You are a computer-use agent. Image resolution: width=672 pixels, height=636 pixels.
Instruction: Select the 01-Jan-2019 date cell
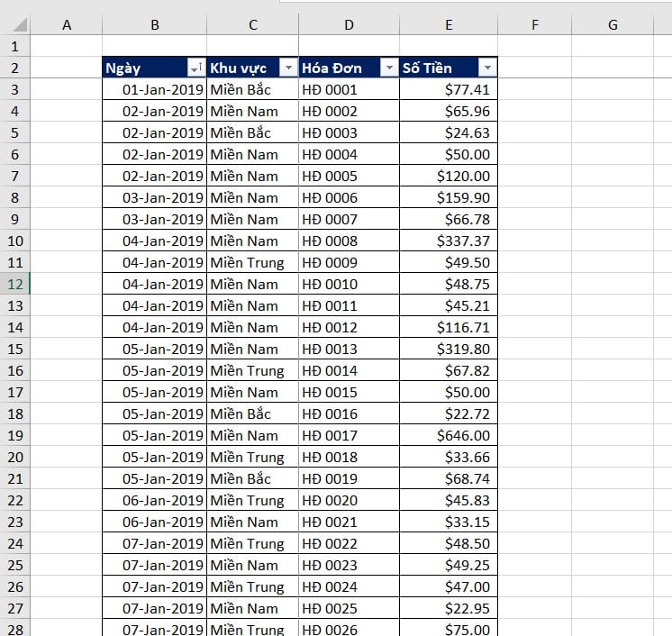155,89
